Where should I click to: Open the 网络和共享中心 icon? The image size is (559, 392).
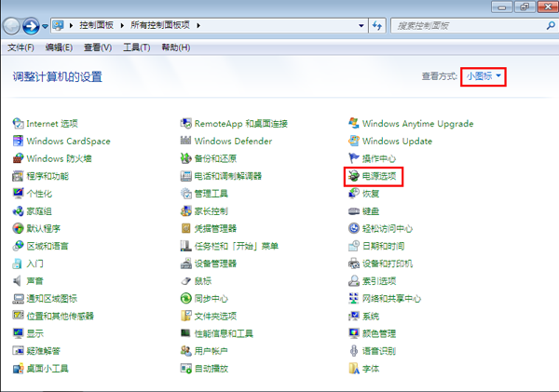coord(354,299)
